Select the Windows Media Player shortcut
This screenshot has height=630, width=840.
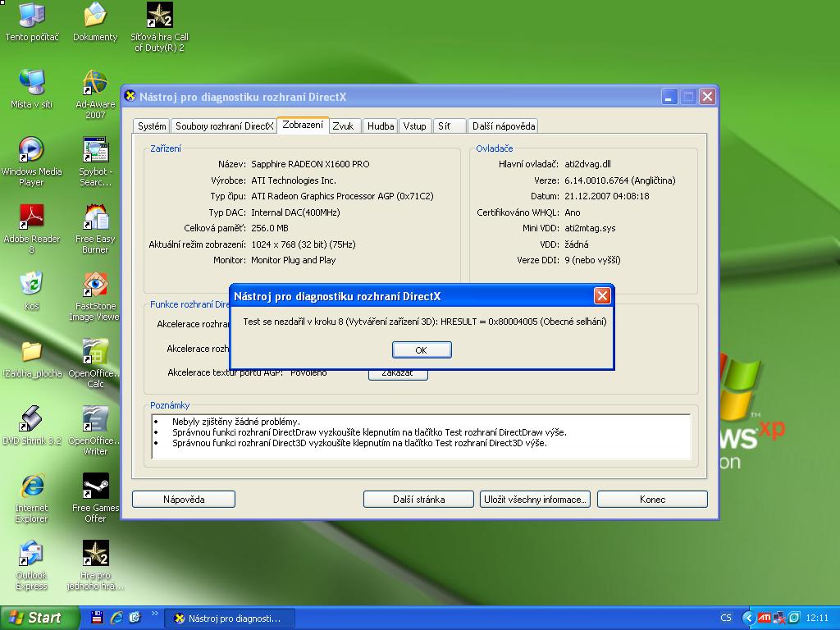32,162
